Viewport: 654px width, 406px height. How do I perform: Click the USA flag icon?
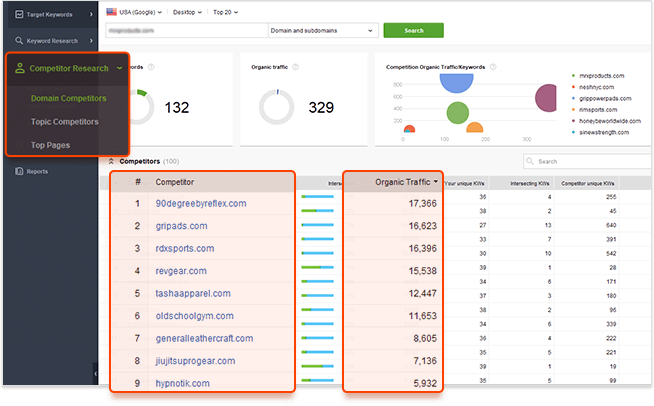click(111, 12)
